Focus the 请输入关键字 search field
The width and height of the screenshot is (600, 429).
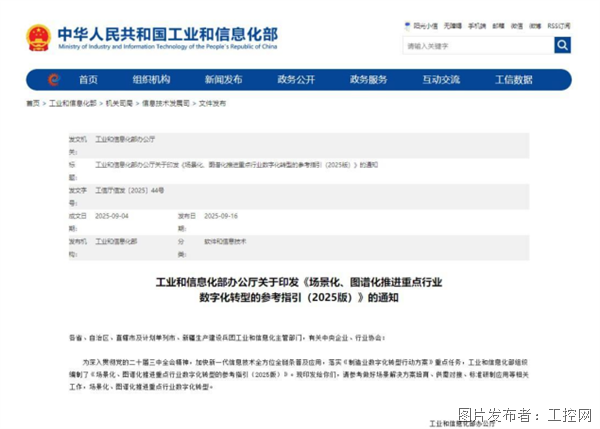tap(478, 46)
